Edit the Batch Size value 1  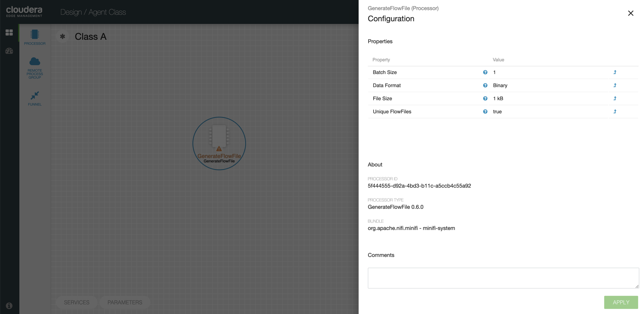[494, 72]
